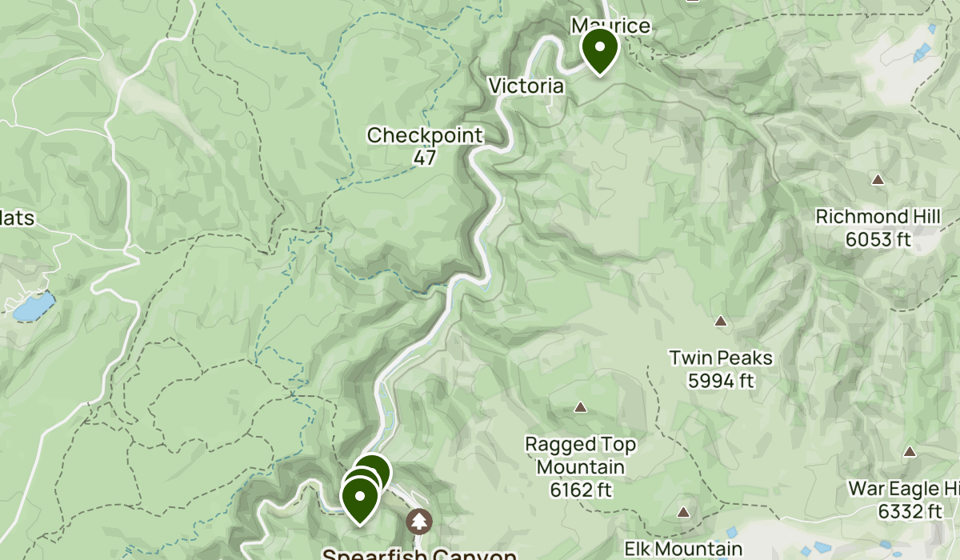Click the Richmond Hill peak triangle marker
The width and height of the screenshot is (960, 560).
pos(878,180)
